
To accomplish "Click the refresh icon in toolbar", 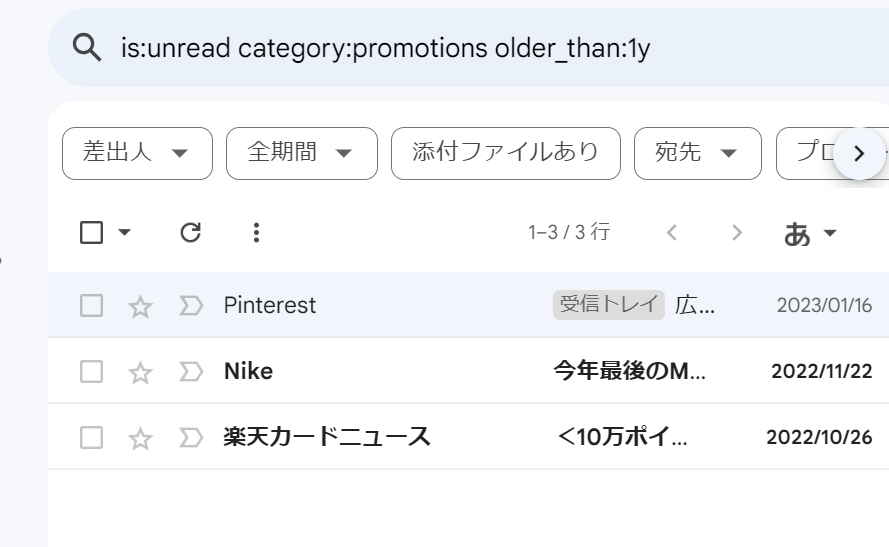I will point(190,233).
